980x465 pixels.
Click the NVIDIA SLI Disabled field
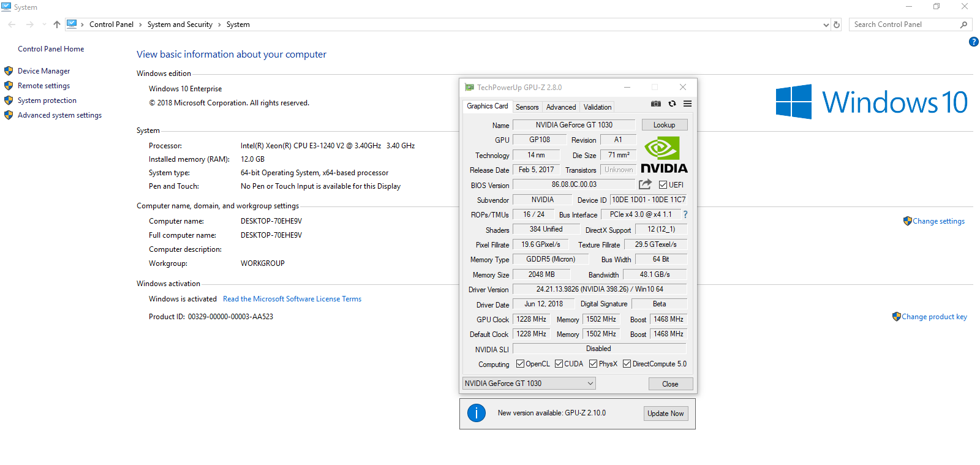coord(598,349)
